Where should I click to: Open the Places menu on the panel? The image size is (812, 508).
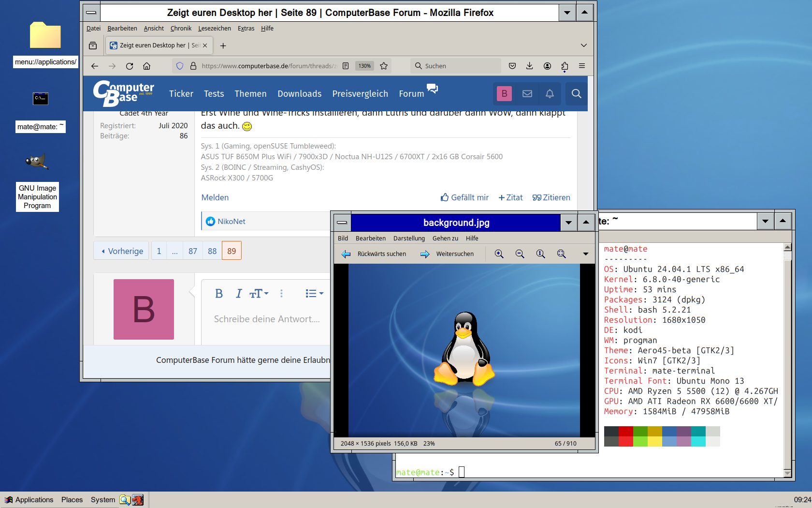tap(72, 500)
